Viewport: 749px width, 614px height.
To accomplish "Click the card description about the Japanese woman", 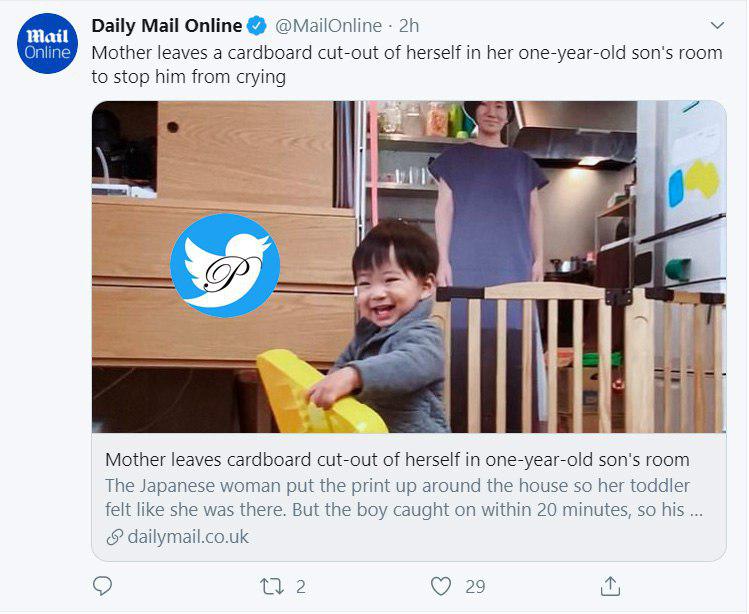I will 397,498.
